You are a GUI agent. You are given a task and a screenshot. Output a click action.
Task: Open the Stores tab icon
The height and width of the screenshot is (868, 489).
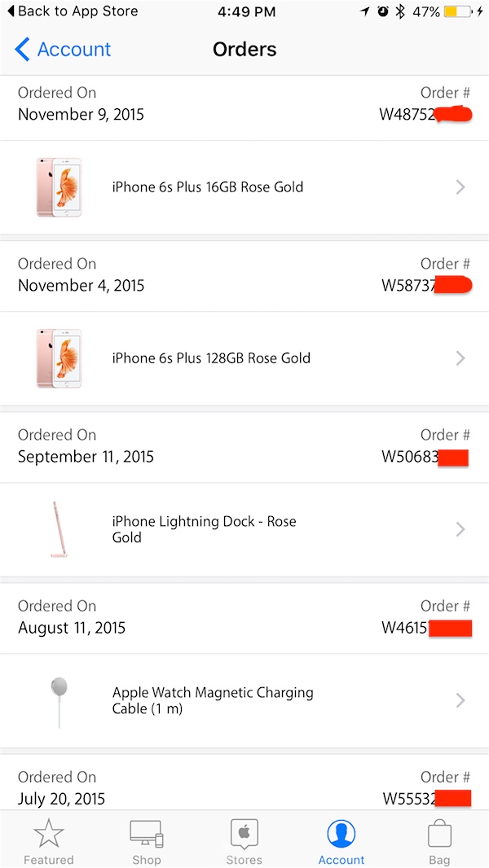coord(244,835)
